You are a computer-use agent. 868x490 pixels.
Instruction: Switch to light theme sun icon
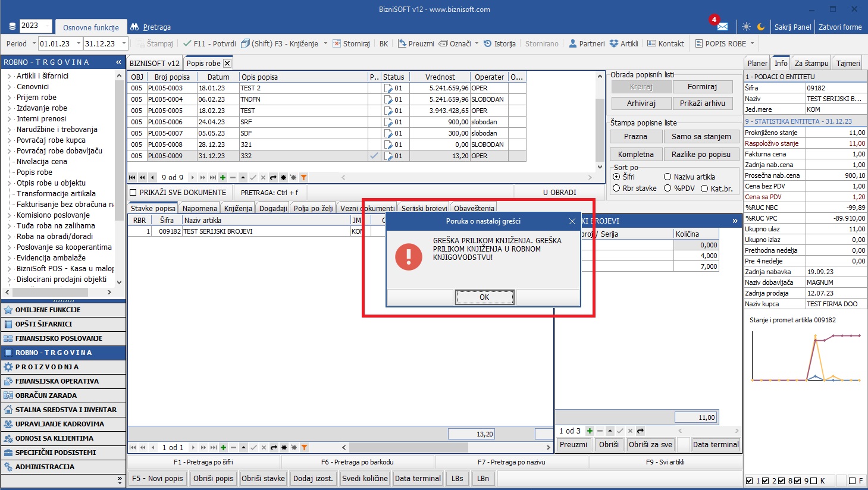tap(746, 27)
